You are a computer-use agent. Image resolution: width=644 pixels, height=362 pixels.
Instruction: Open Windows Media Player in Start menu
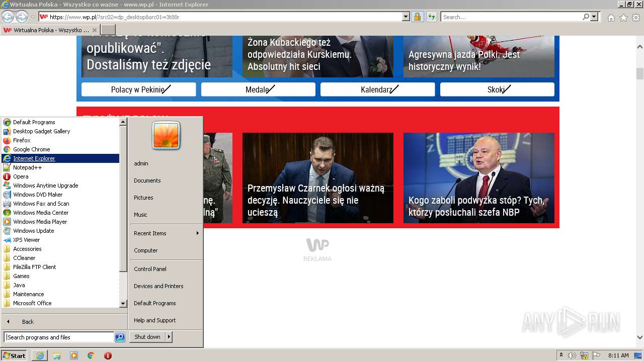(40, 222)
